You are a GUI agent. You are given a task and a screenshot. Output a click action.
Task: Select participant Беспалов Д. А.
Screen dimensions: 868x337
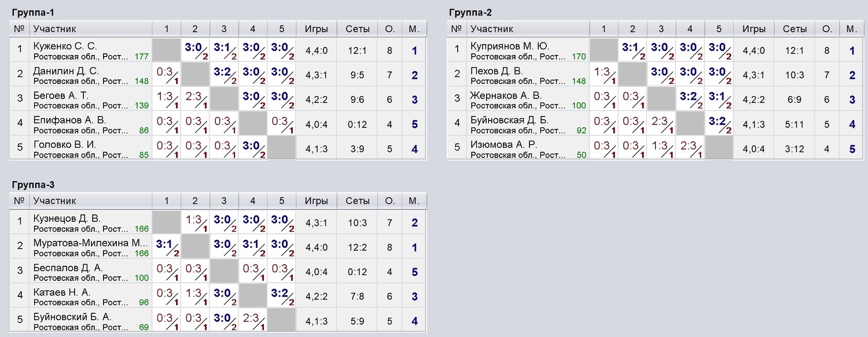click(68, 268)
